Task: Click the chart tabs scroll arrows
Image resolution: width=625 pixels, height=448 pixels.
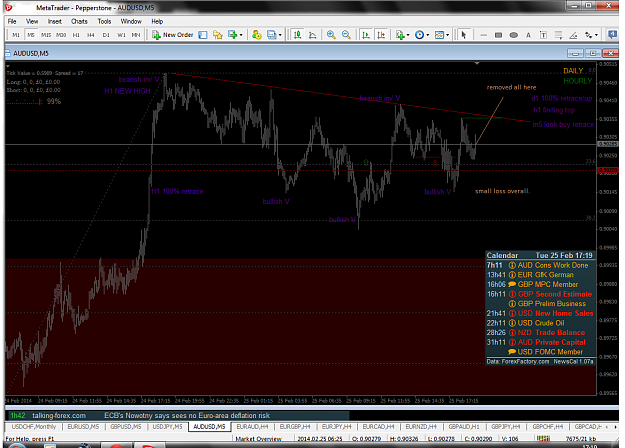Action: [x=613, y=427]
